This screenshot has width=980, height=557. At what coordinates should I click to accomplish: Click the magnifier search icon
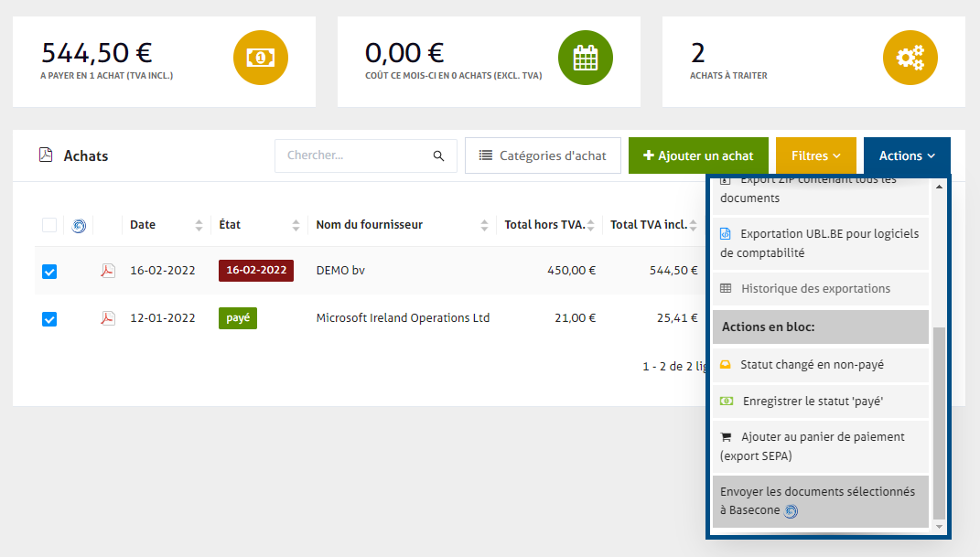tap(439, 155)
